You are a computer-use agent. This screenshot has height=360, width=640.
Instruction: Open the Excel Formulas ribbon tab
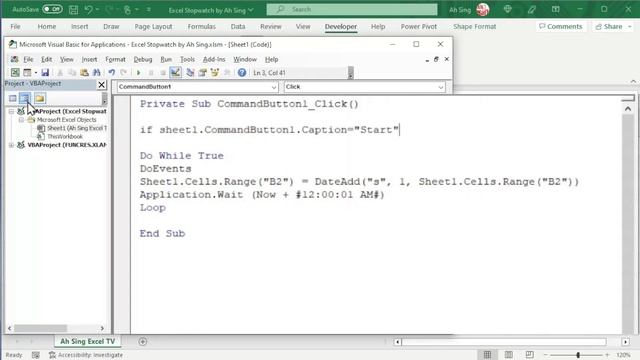(x=202, y=27)
